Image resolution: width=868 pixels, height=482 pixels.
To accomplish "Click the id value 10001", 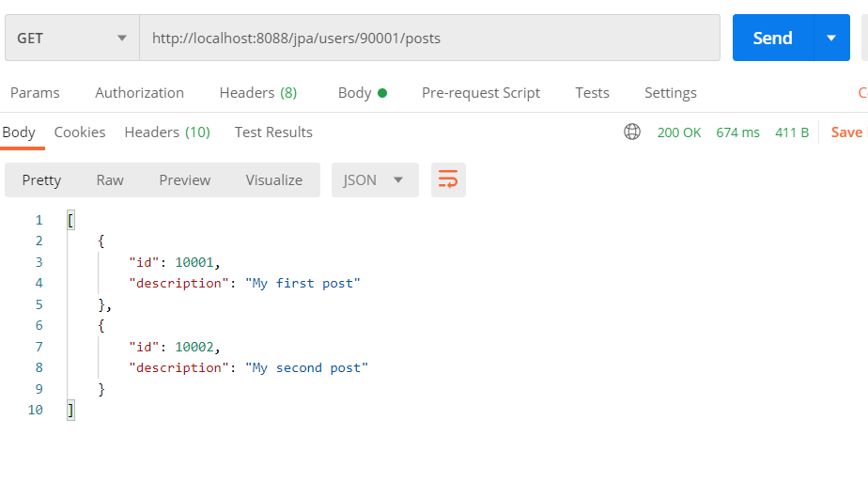I will pos(194,262).
